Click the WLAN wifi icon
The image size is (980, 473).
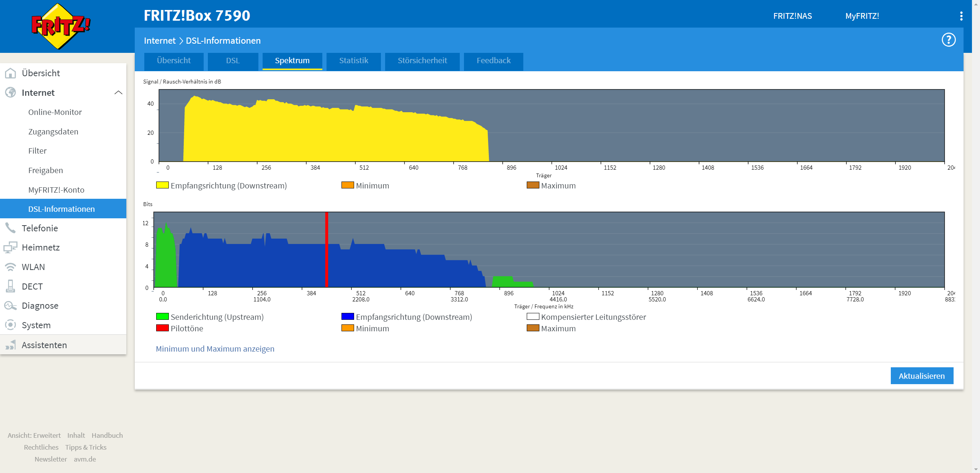[10, 267]
